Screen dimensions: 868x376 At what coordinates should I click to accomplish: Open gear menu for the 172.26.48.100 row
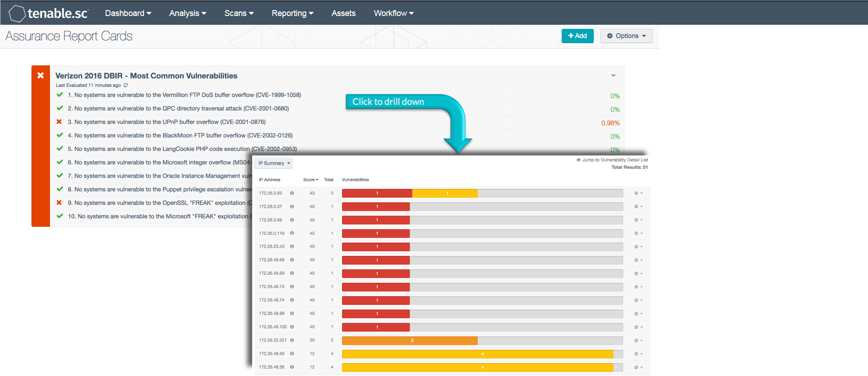pyautogui.click(x=638, y=327)
